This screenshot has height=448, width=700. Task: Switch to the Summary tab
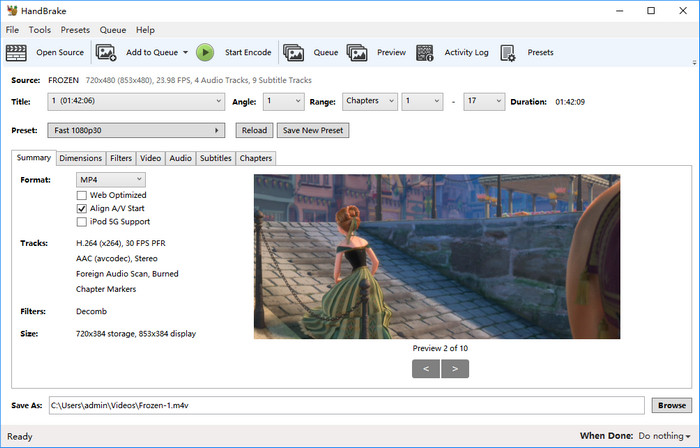click(x=33, y=158)
